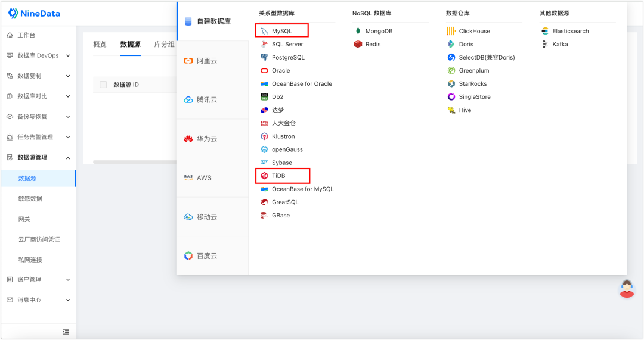This screenshot has height=340, width=644.
Task: Switch to the 概览 tab
Action: (x=100, y=44)
